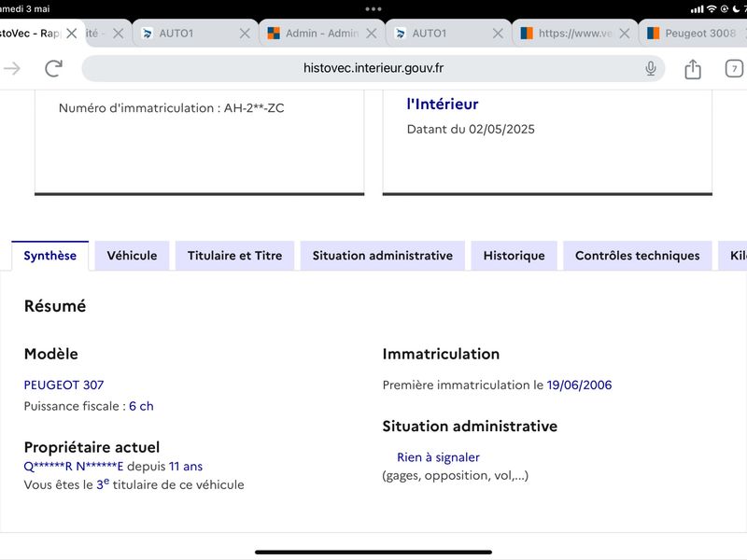Click the owner name Q******R N******E
Viewport: 747px width, 560px height.
[x=74, y=466]
